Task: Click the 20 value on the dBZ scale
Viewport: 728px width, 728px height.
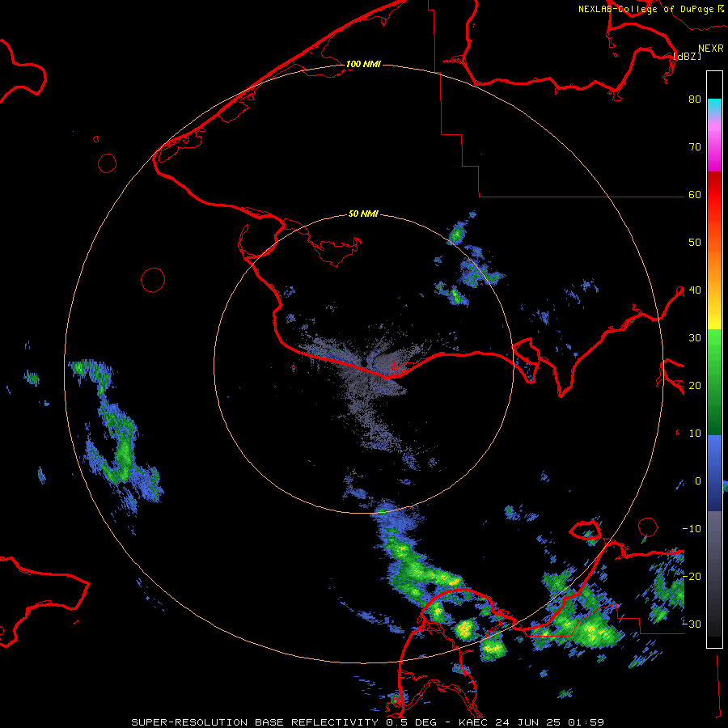Action: [695, 386]
